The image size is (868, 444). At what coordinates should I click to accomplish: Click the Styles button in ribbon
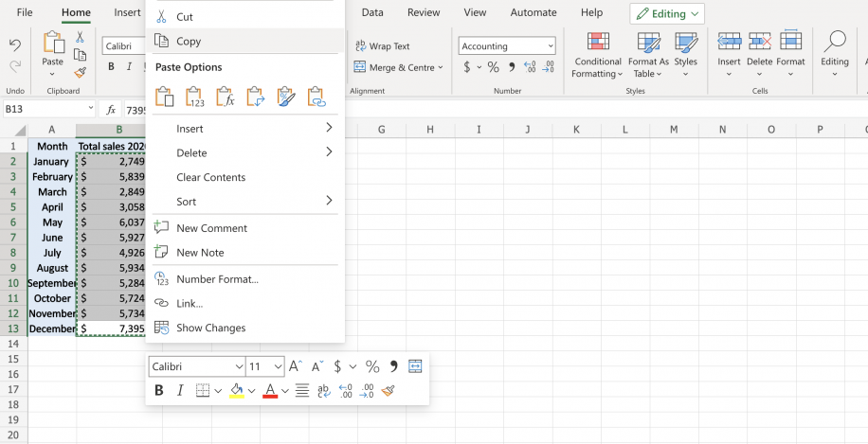coord(685,54)
